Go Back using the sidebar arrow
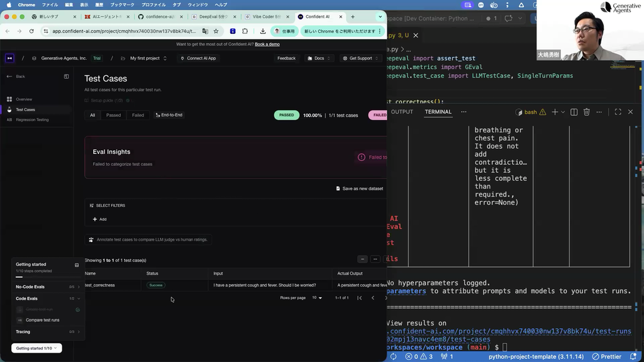Image resolution: width=644 pixels, height=362 pixels. point(16,76)
